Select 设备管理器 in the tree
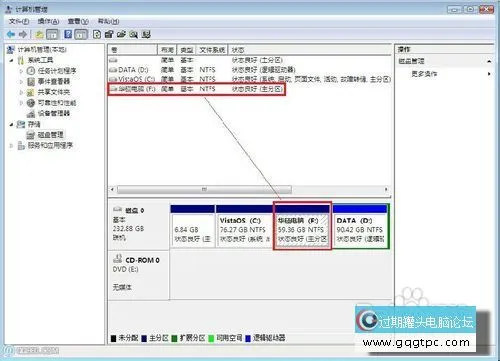 click(53, 113)
